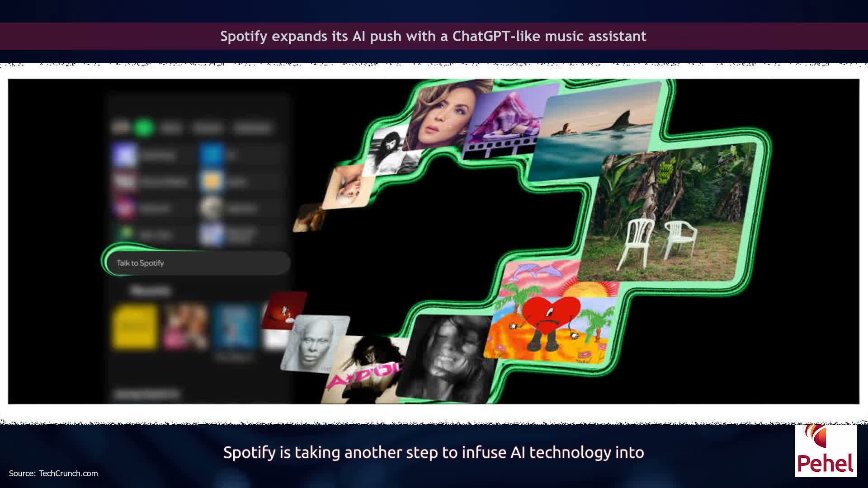This screenshot has height=488, width=868.
Task: Select the small red album cover
Action: [284, 310]
